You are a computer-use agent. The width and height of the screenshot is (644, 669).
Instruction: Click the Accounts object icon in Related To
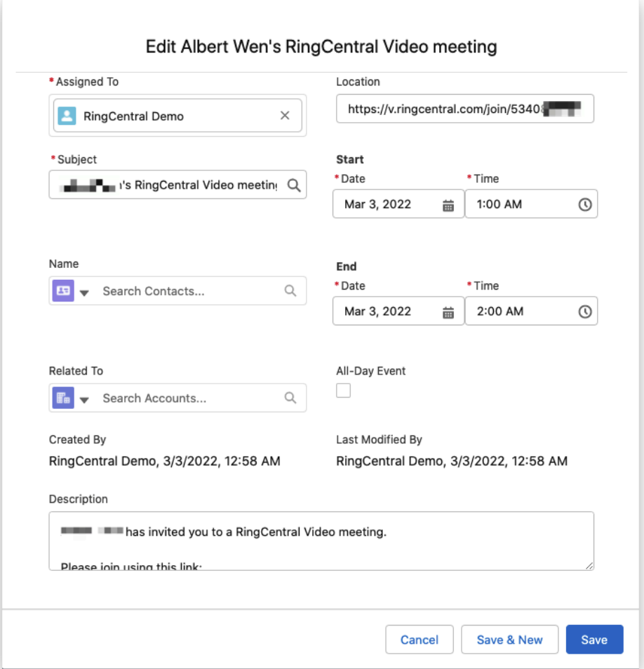point(63,398)
